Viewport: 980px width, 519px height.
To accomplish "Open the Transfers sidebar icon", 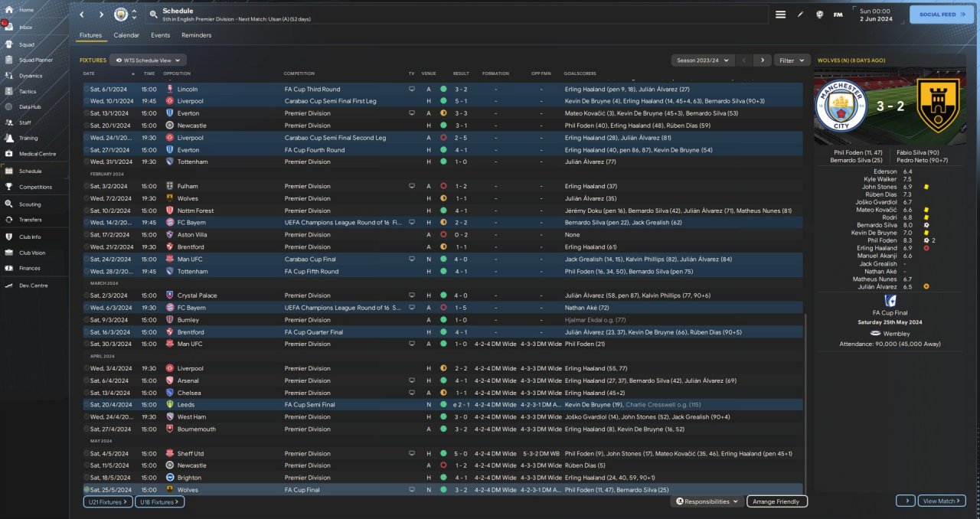I will click(x=9, y=220).
